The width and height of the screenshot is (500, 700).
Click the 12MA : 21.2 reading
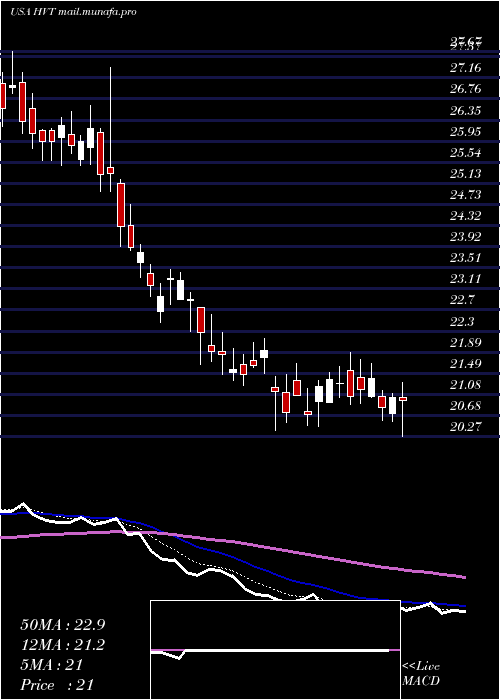click(x=63, y=645)
